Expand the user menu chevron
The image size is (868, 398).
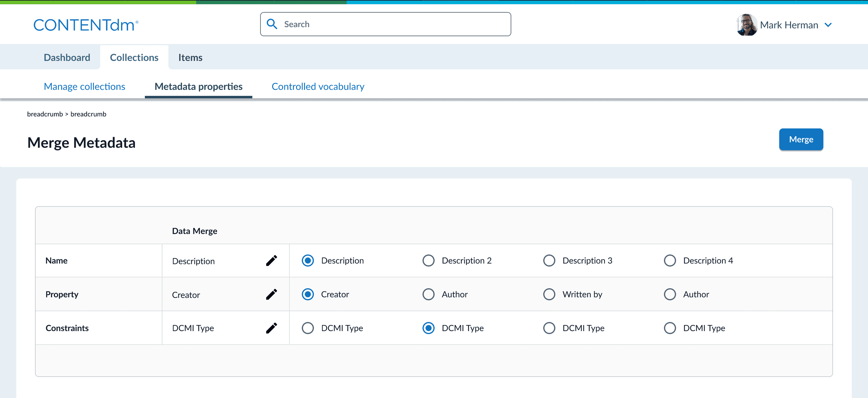coord(828,25)
